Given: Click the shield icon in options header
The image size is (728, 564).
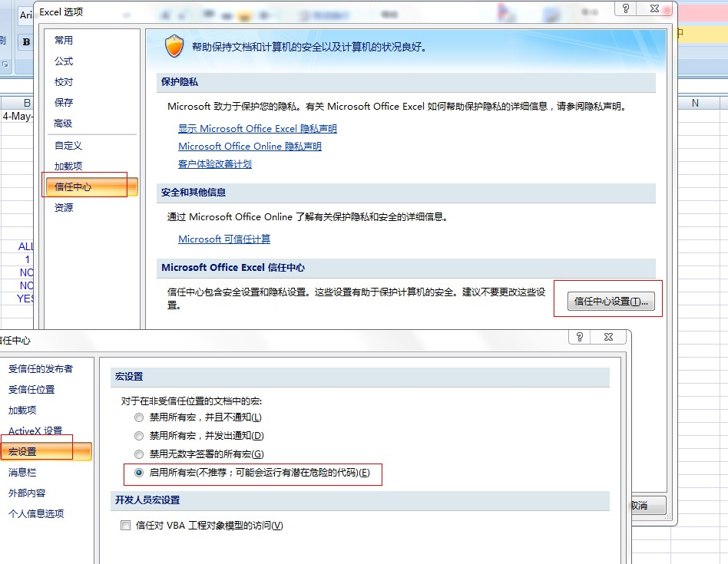Looking at the screenshot, I should pos(174,46).
